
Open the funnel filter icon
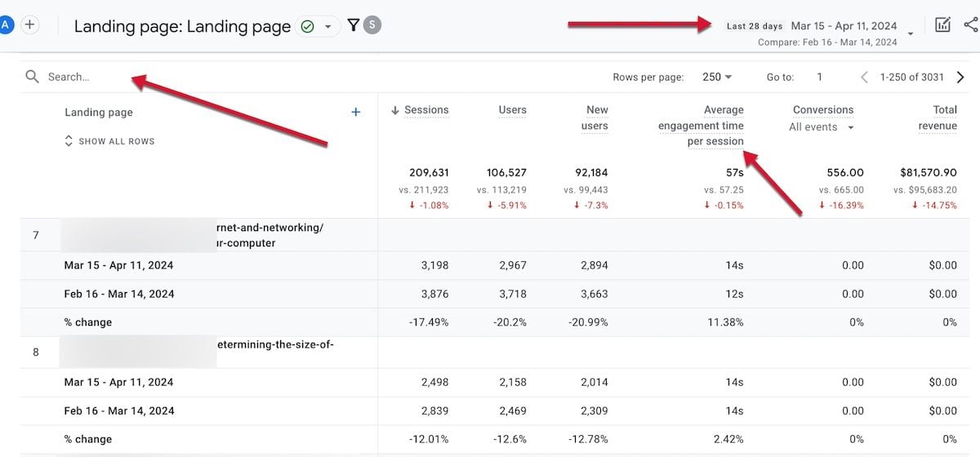click(x=353, y=25)
